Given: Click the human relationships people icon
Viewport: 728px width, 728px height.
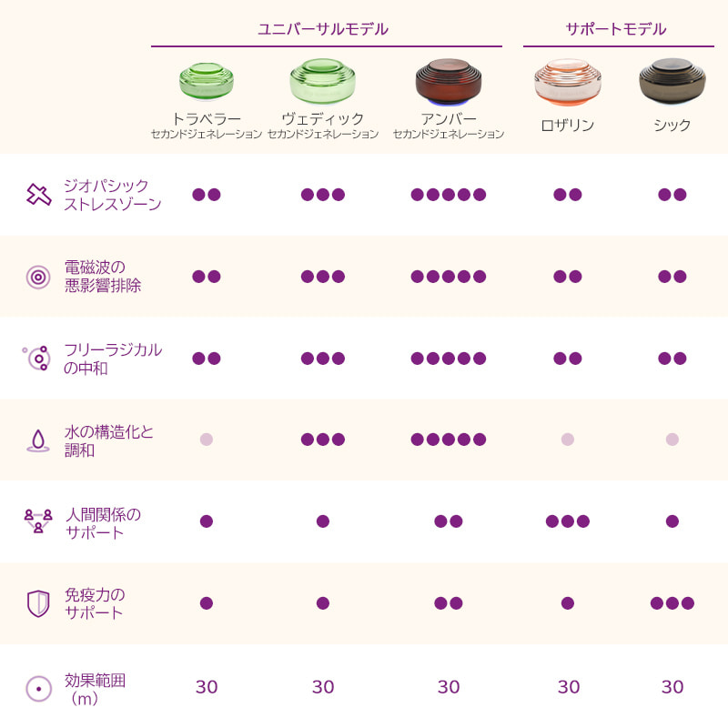Looking at the screenshot, I should pos(38,521).
